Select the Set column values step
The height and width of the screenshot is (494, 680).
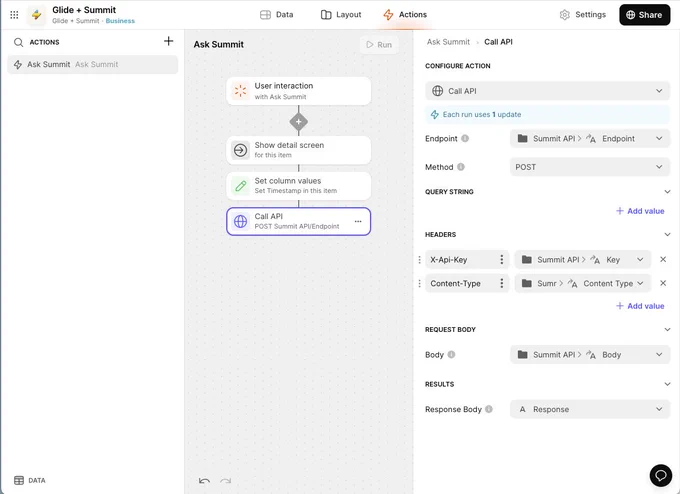(298, 186)
